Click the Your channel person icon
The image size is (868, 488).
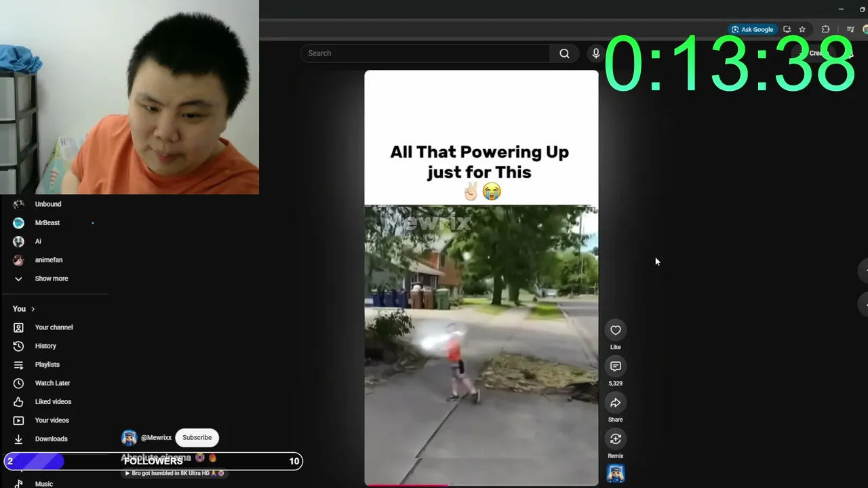[18, 327]
